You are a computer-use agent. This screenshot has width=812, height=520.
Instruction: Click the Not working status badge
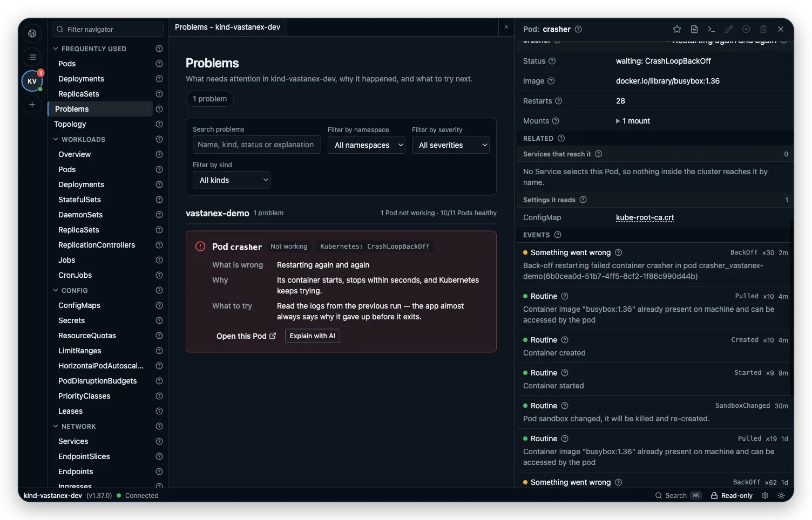[x=289, y=247]
